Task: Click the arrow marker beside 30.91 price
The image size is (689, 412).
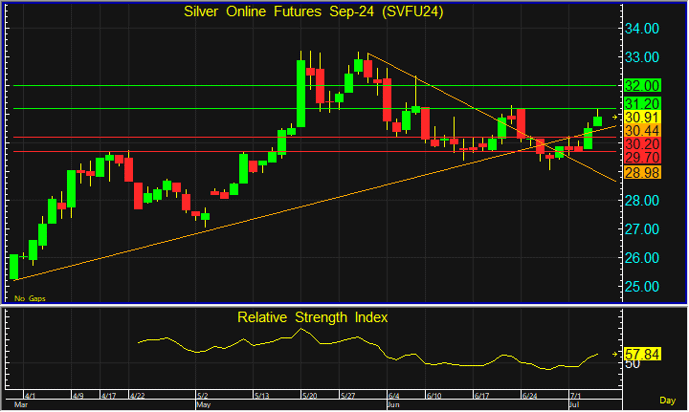Action: click(616, 118)
